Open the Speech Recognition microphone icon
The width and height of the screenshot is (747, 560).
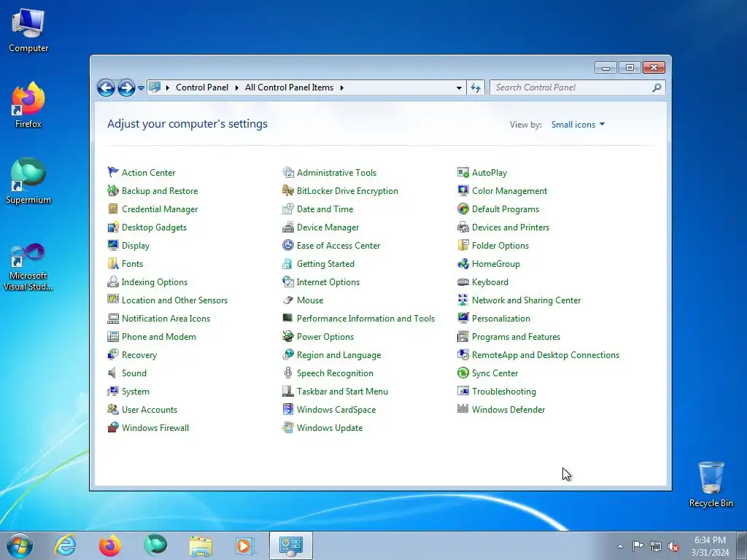(x=287, y=373)
